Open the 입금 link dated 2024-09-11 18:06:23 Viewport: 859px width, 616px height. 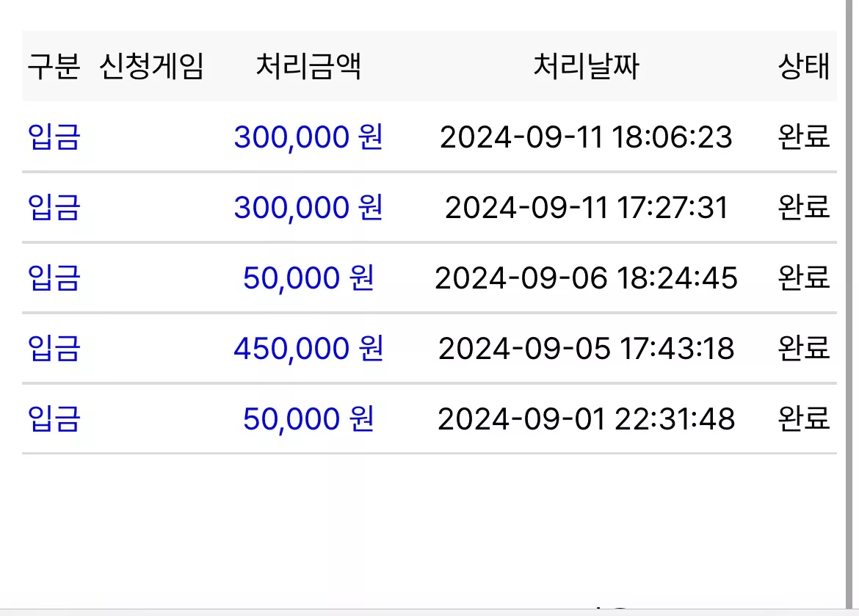(54, 137)
